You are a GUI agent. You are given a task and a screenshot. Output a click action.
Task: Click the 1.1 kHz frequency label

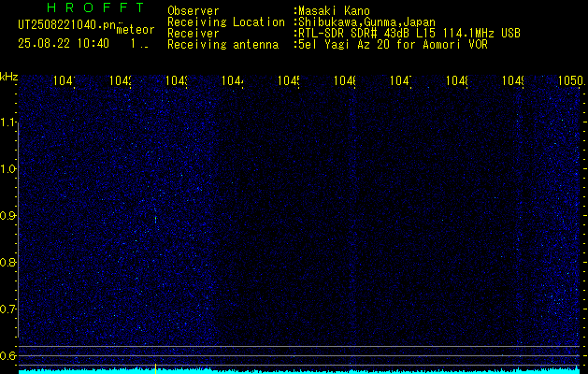[x=8, y=122]
